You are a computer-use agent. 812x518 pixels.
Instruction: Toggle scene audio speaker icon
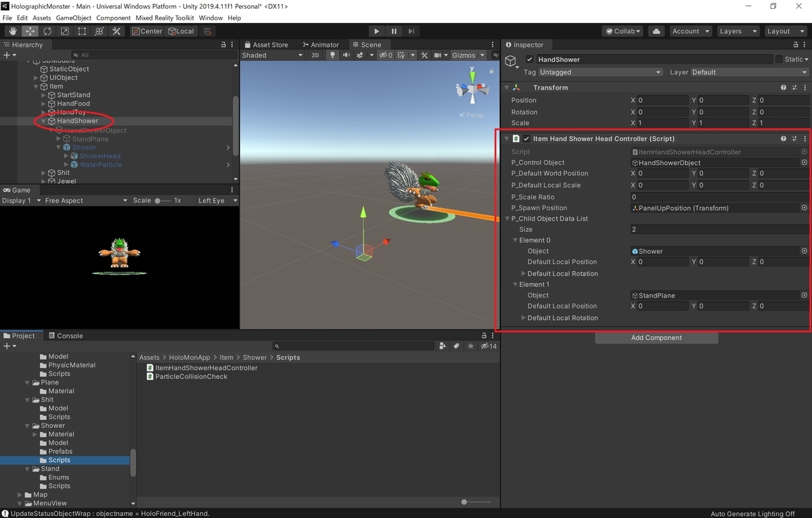[347, 55]
